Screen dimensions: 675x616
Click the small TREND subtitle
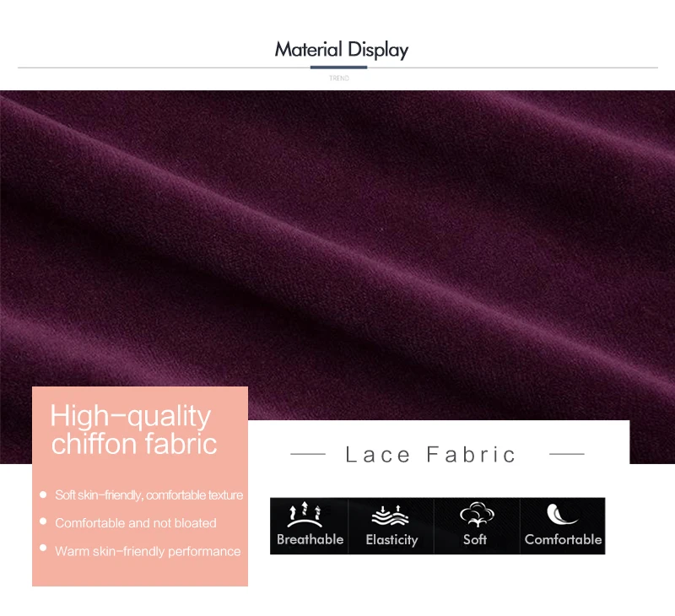click(339, 78)
